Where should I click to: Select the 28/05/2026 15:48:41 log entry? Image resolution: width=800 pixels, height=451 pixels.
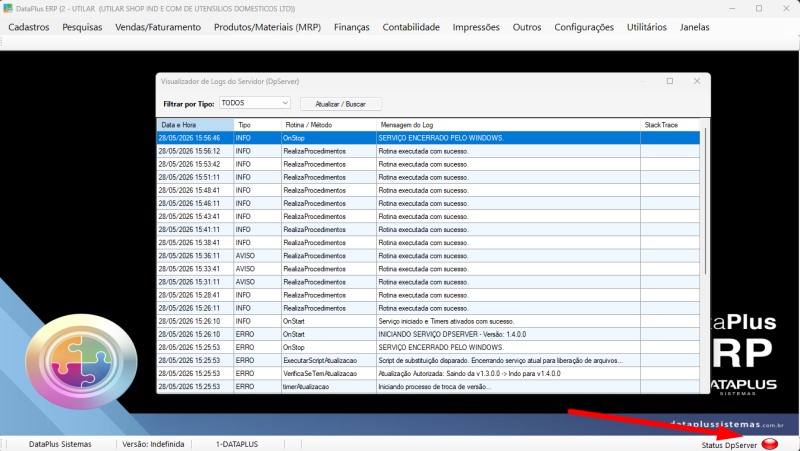(x=428, y=190)
